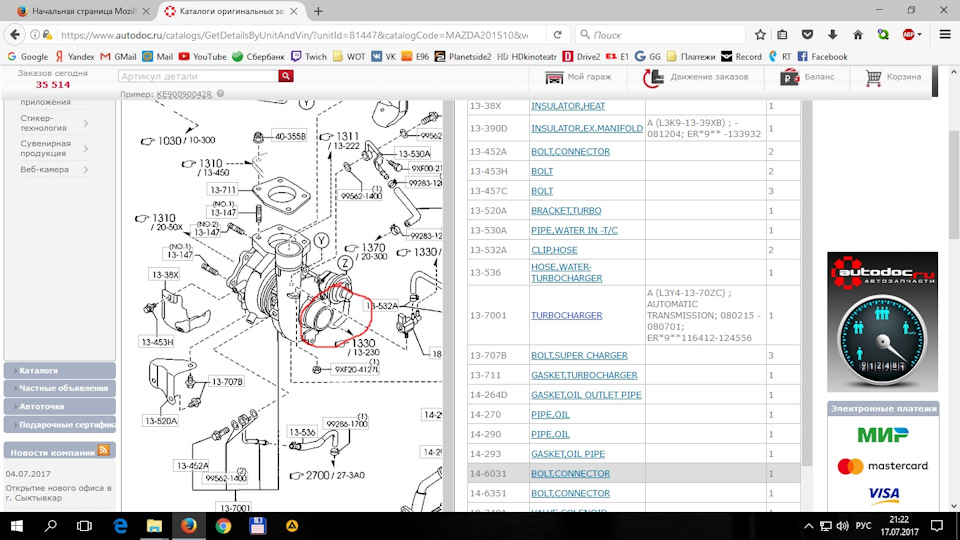Viewport: 960px width, 540px height.
Task: Open the YouTube bookmark in toolbar
Action: pos(203,56)
